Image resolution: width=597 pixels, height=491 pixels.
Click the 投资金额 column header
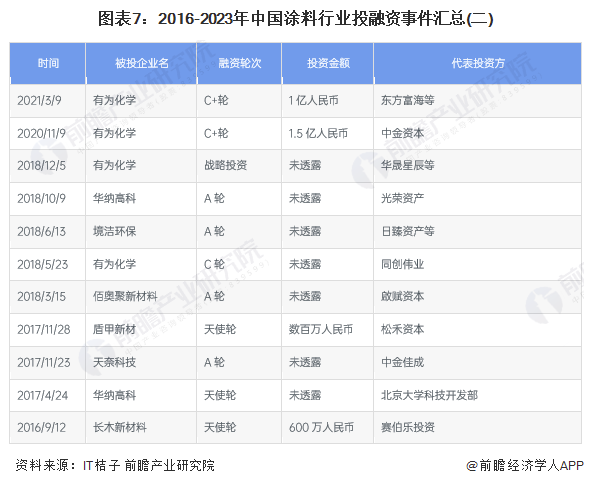pos(328,63)
